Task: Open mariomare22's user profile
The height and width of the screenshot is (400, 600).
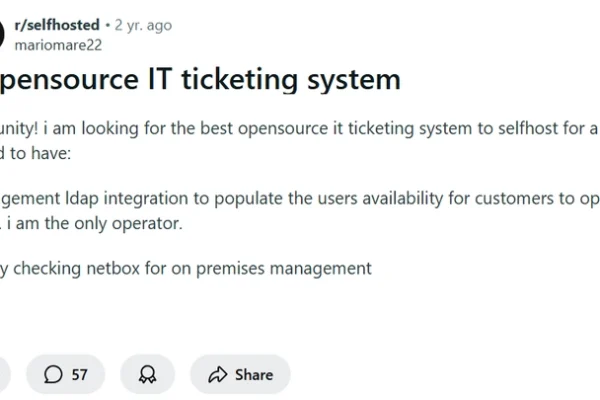Action: [58, 45]
